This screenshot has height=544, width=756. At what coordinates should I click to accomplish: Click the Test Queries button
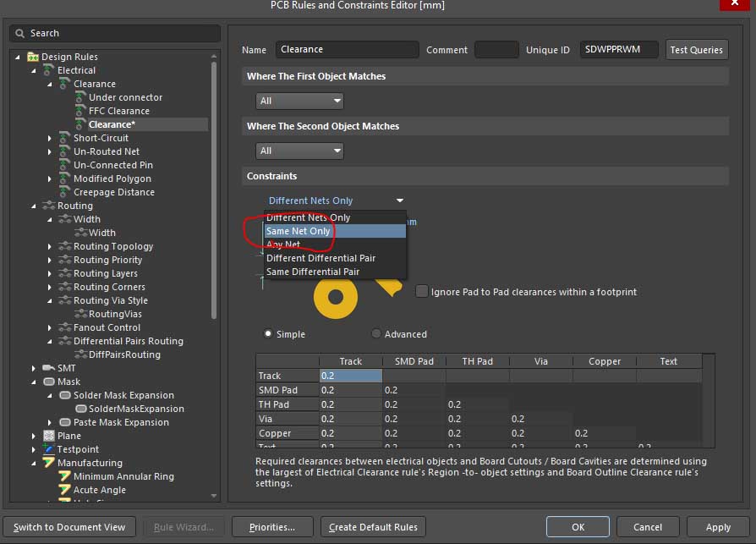pyautogui.click(x=696, y=50)
